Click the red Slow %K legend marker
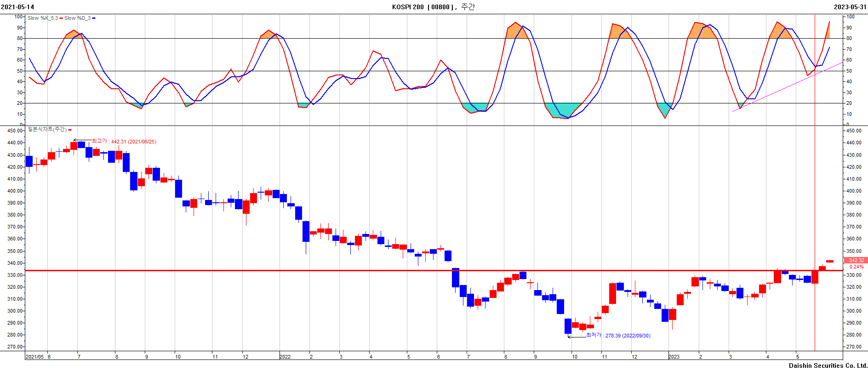This screenshot has height=371, width=868. [61, 18]
